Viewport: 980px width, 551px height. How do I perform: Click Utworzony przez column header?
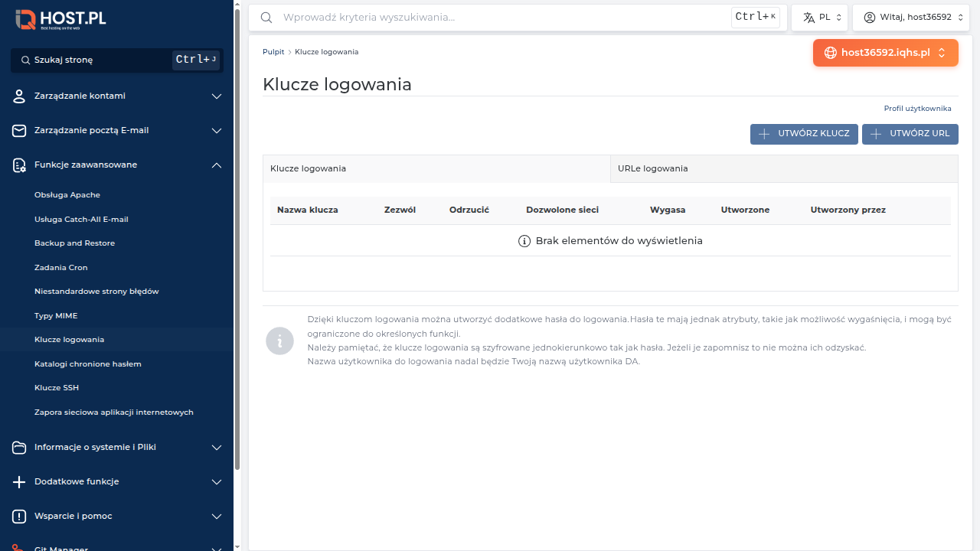(x=848, y=210)
